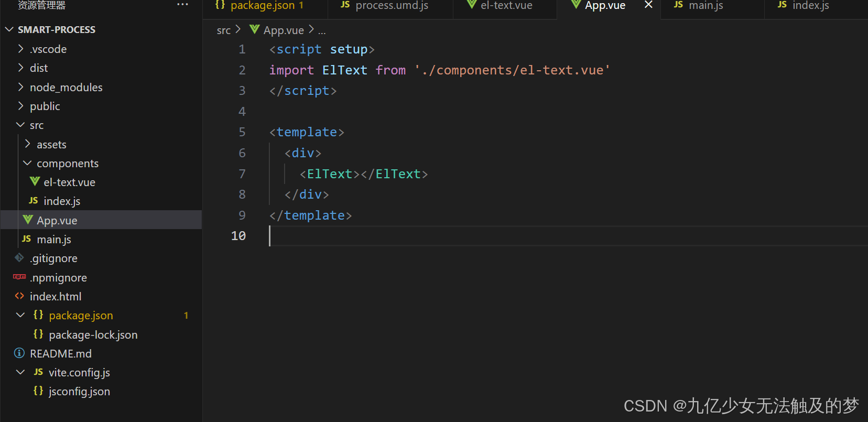Click the breadcrumb ellipsis symbol segment
The width and height of the screenshot is (868, 422).
point(322,31)
